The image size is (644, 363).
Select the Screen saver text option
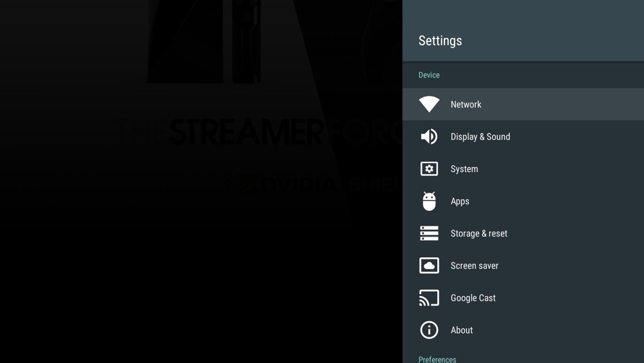tap(474, 266)
